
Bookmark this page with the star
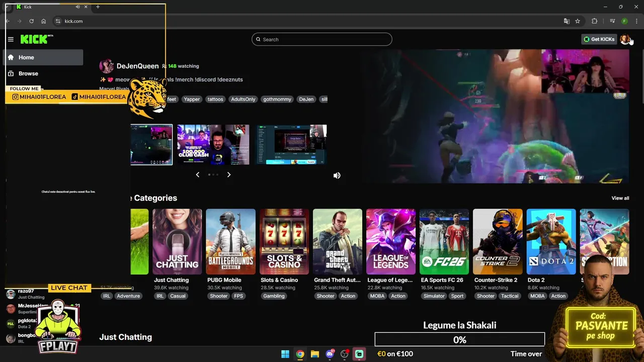578,21
